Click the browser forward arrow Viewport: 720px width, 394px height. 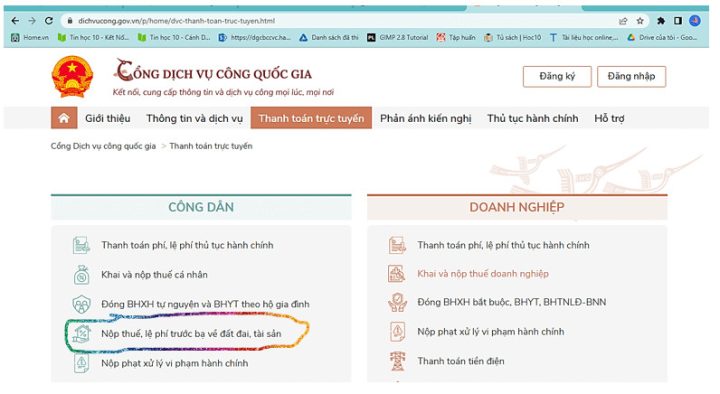click(32, 21)
